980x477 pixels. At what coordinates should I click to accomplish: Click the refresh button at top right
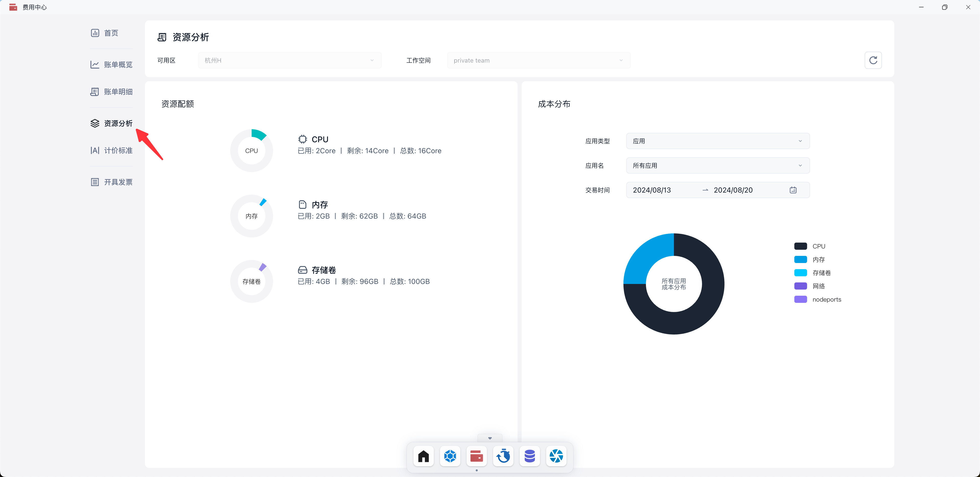873,60
